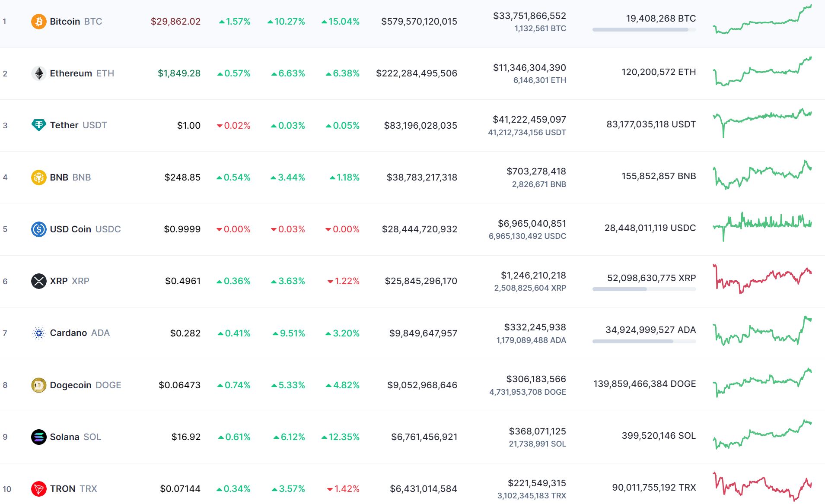The width and height of the screenshot is (825, 504).
Task: Open the Dogecoin coin name link
Action: [70, 385]
